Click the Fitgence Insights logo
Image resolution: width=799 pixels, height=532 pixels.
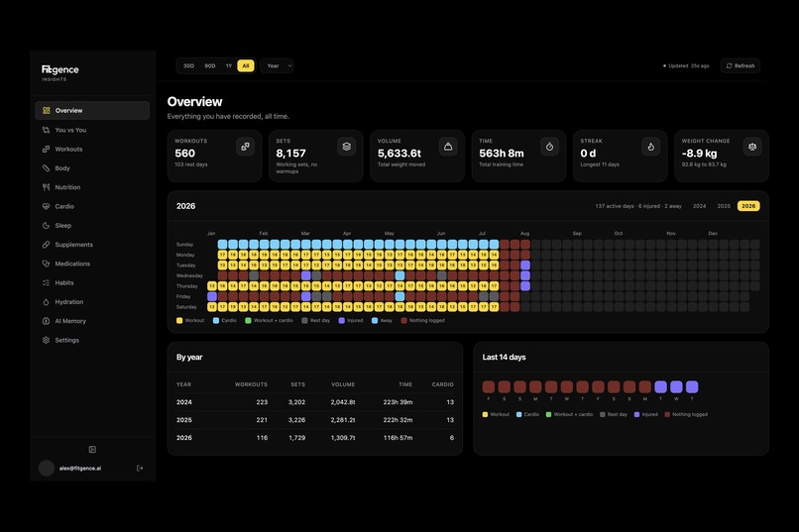click(x=60, y=72)
